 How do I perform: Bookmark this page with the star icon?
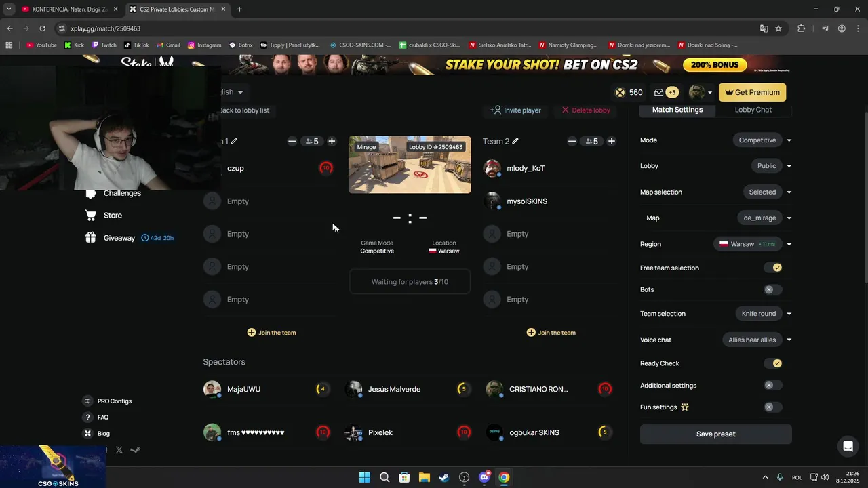click(778, 28)
